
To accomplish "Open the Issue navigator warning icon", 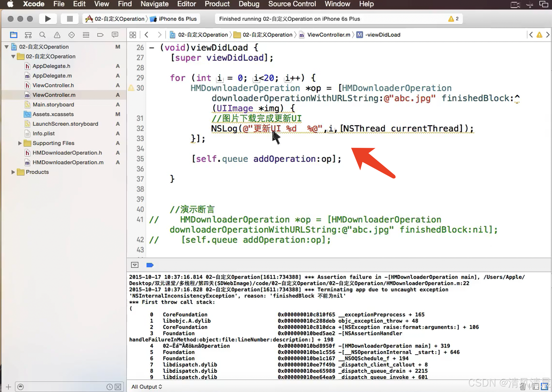I will pyautogui.click(x=57, y=35).
